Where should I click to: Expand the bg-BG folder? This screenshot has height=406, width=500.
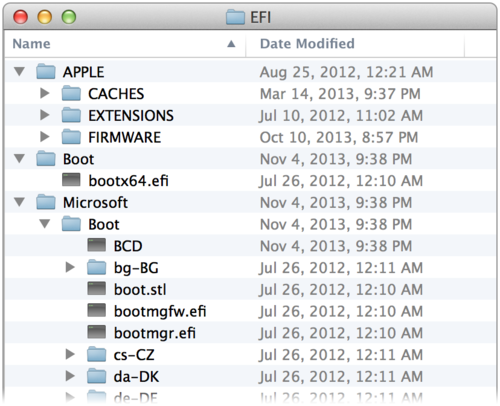(x=70, y=267)
